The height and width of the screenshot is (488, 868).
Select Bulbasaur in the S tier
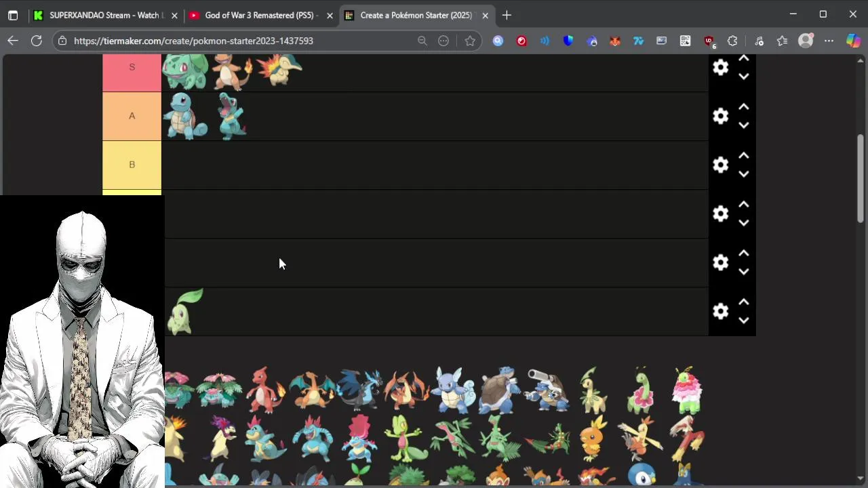click(x=185, y=72)
